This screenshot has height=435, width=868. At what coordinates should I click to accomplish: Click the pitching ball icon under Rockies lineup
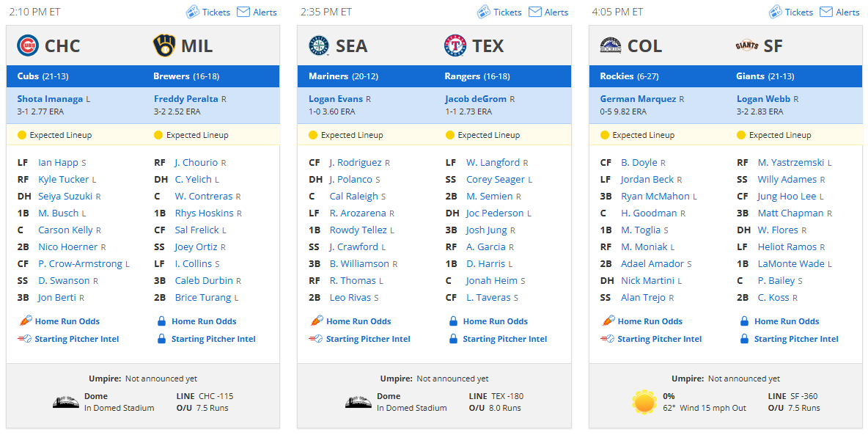click(607, 339)
